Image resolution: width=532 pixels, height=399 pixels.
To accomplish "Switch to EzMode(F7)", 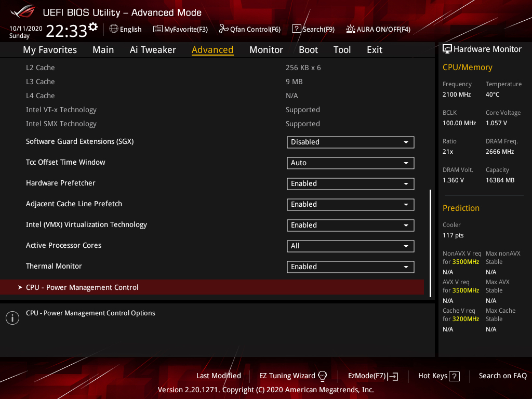I will 373,376.
